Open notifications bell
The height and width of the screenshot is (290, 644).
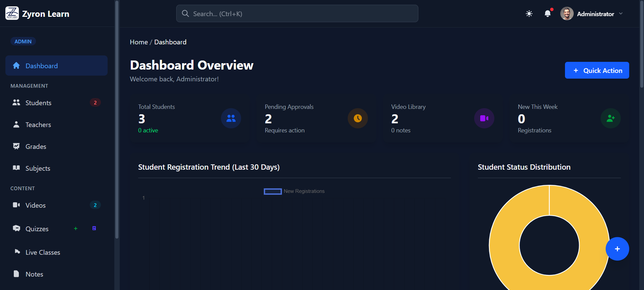(547, 13)
